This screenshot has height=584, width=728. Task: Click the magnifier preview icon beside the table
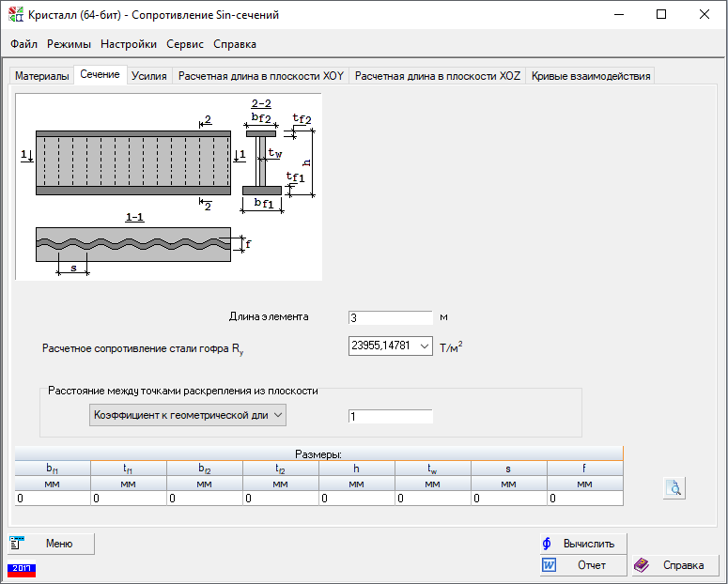[674, 487]
